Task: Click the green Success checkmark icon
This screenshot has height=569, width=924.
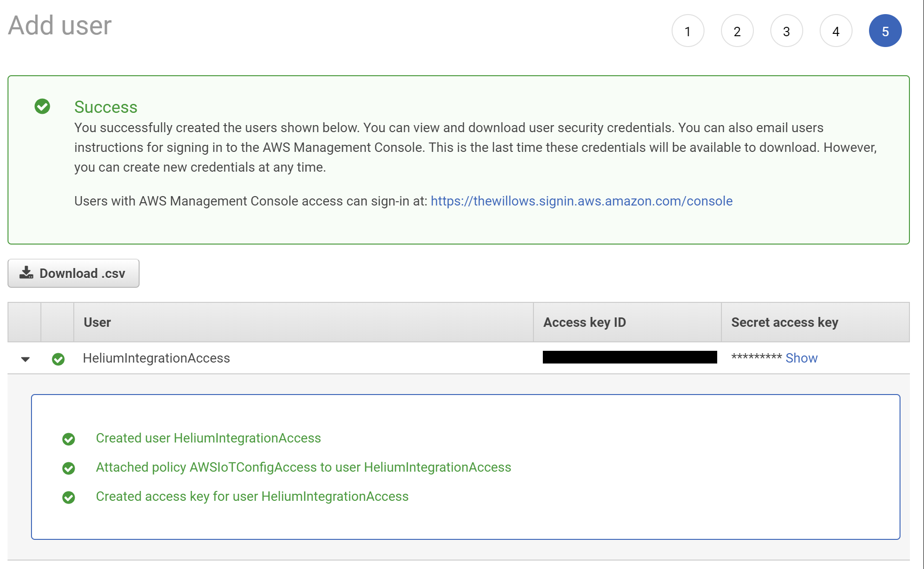Action: 42,106
